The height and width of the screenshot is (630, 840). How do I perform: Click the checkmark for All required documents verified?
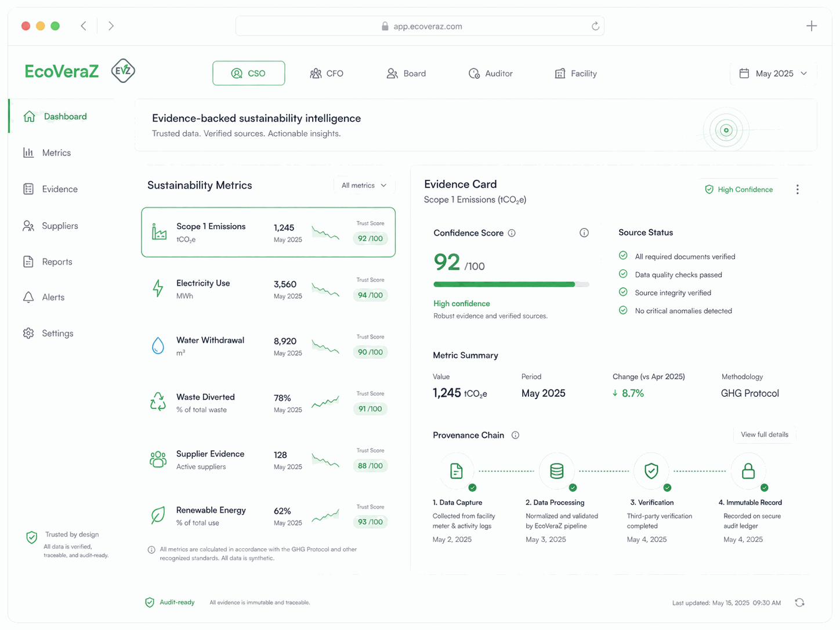click(623, 256)
